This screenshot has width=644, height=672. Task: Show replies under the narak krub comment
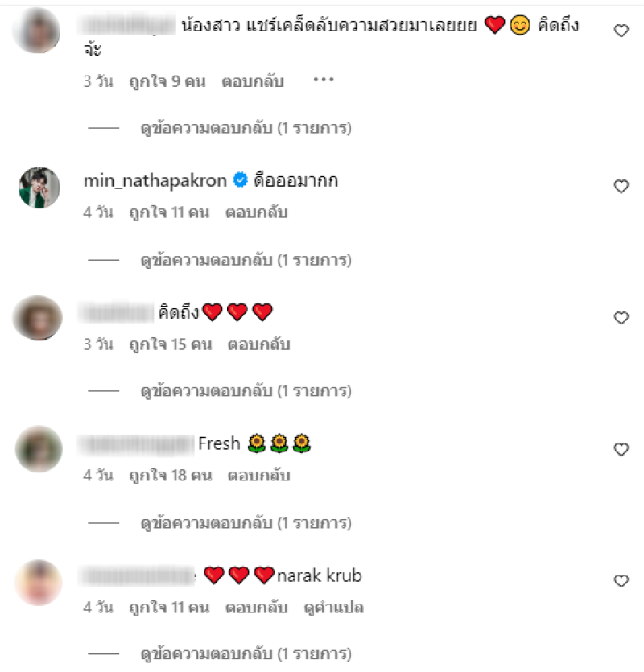click(x=246, y=654)
